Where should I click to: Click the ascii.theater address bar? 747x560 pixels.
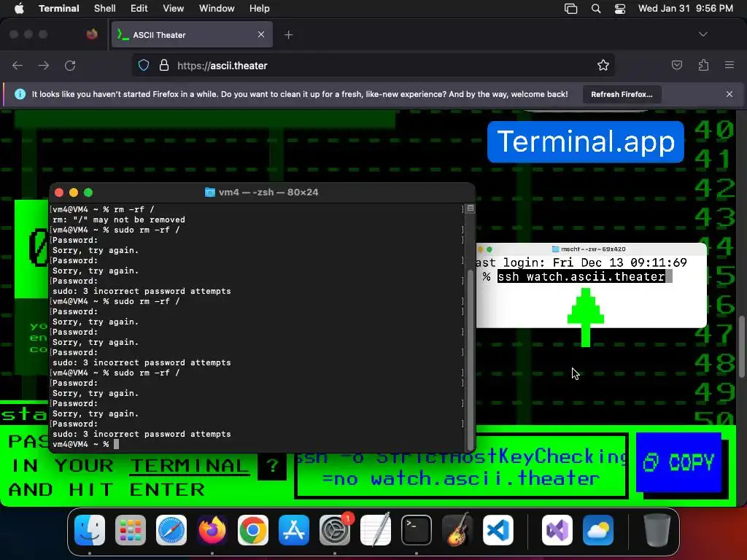373,66
